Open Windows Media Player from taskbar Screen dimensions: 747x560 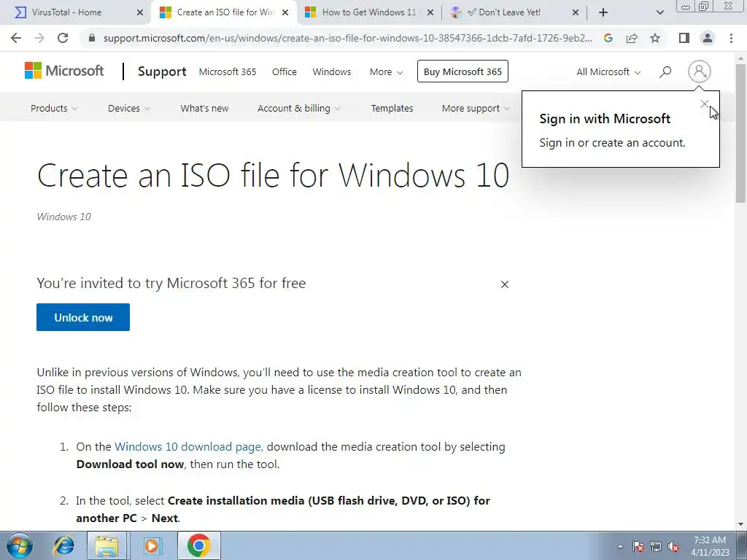coord(152,545)
